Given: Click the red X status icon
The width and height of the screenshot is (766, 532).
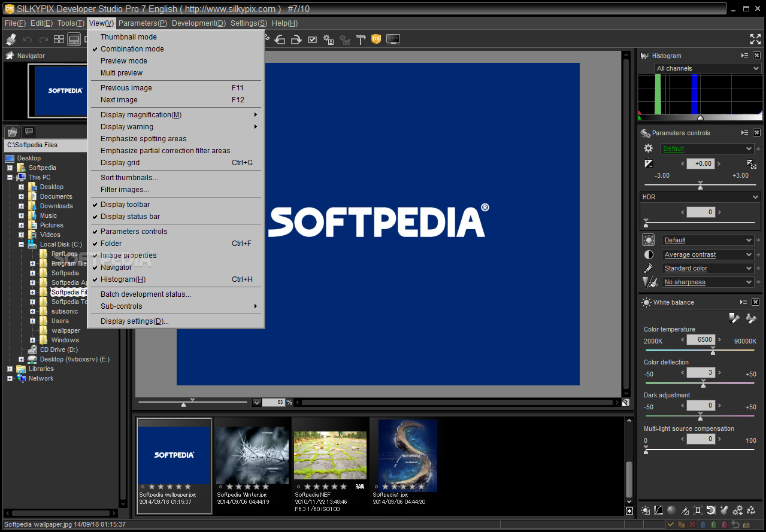Looking at the screenshot, I should click(692, 524).
